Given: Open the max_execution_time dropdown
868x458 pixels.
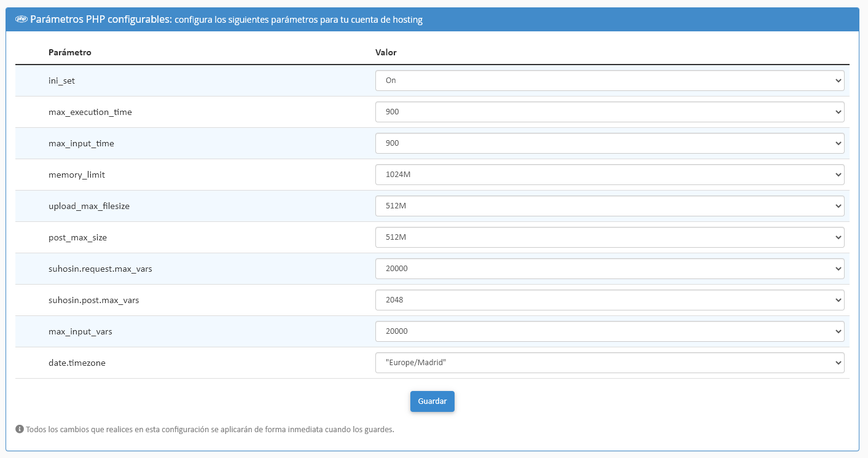Looking at the screenshot, I should (609, 112).
